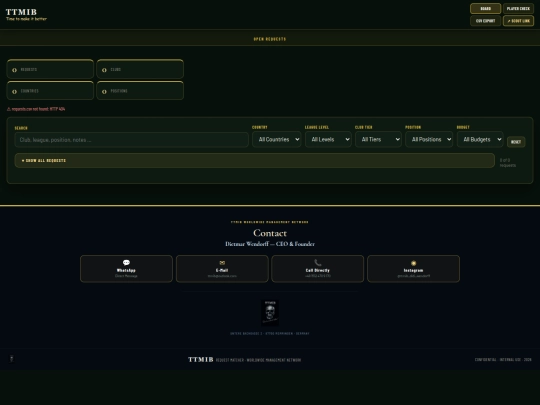Click the E-Mail envelope icon
540x405 pixels.
pyautogui.click(x=222, y=263)
